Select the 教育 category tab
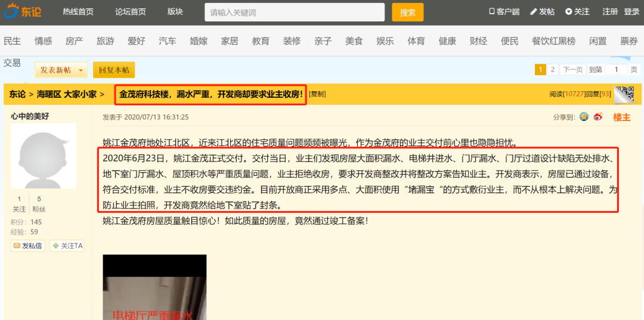 [261, 41]
